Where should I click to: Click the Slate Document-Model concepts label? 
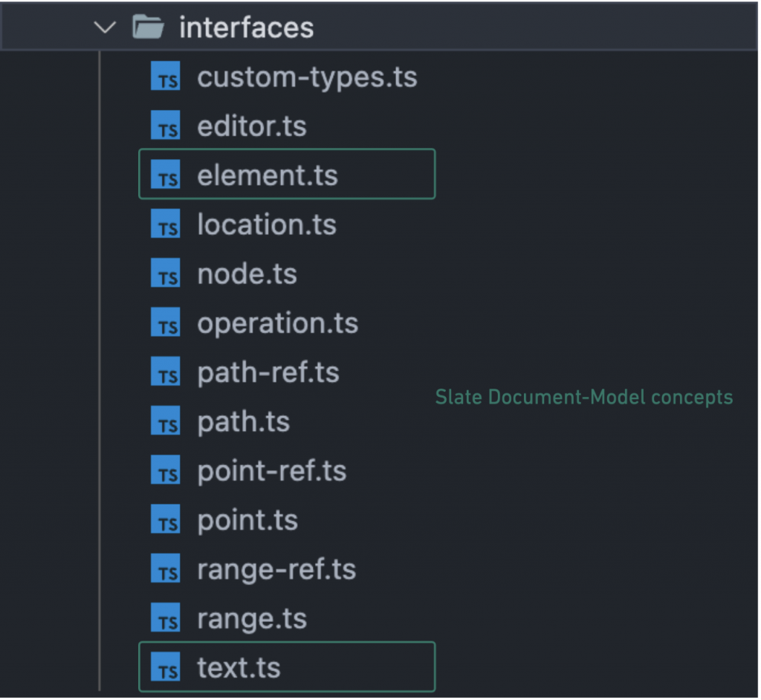[x=584, y=398]
